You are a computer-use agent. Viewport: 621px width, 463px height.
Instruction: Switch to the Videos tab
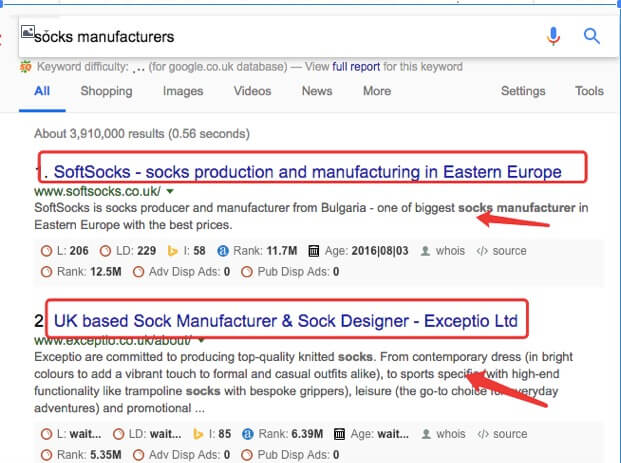pos(252,91)
